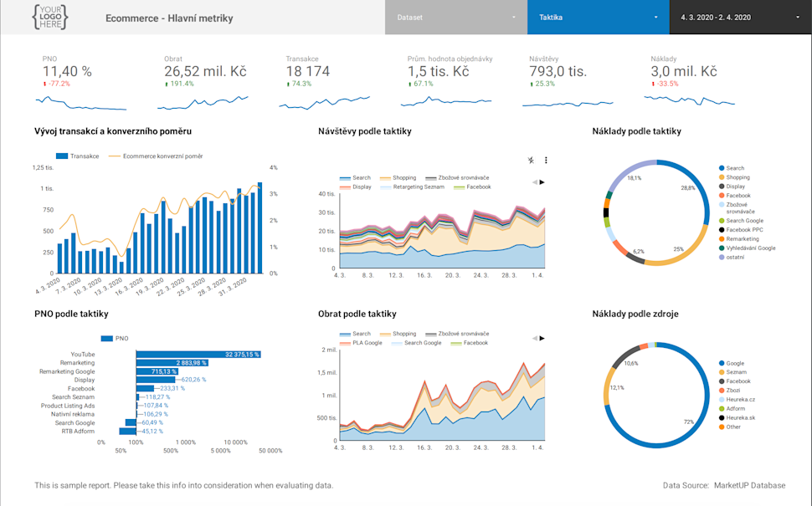Go to next legend page in Obrat podle taktiky chart
The height and width of the screenshot is (506, 812).
pyautogui.click(x=542, y=339)
